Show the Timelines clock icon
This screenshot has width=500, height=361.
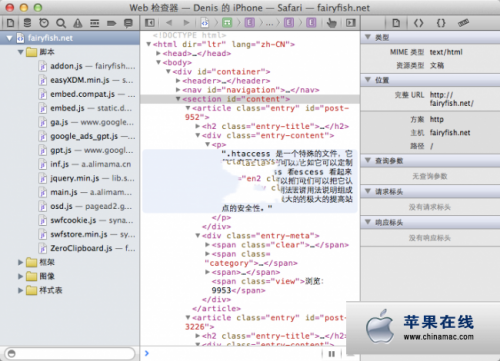coord(44,23)
